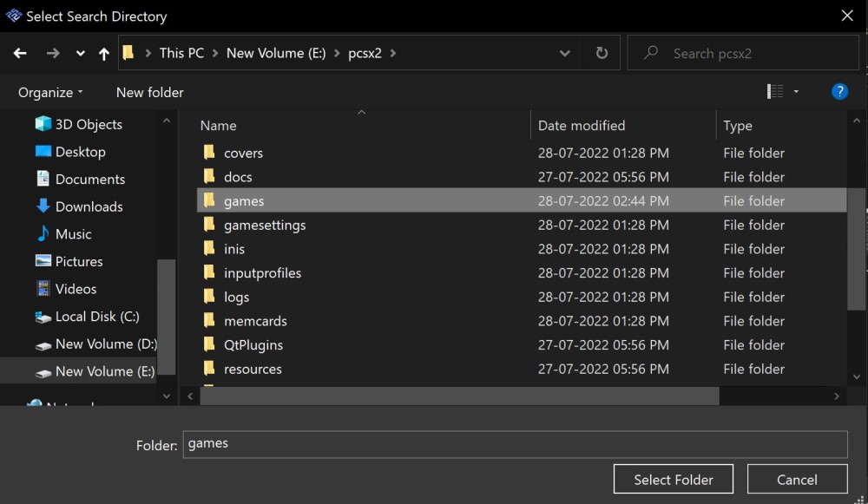The image size is (868, 504).
Task: Open the Organize dropdown menu
Action: tap(49, 92)
